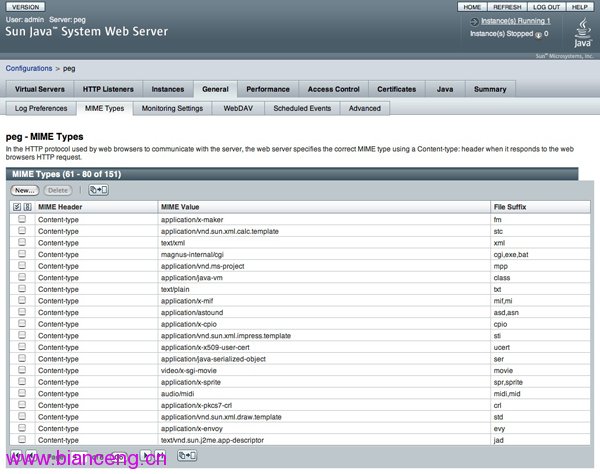Switch to the WebDAV sub-tab
600x474 pixels.
click(238, 108)
